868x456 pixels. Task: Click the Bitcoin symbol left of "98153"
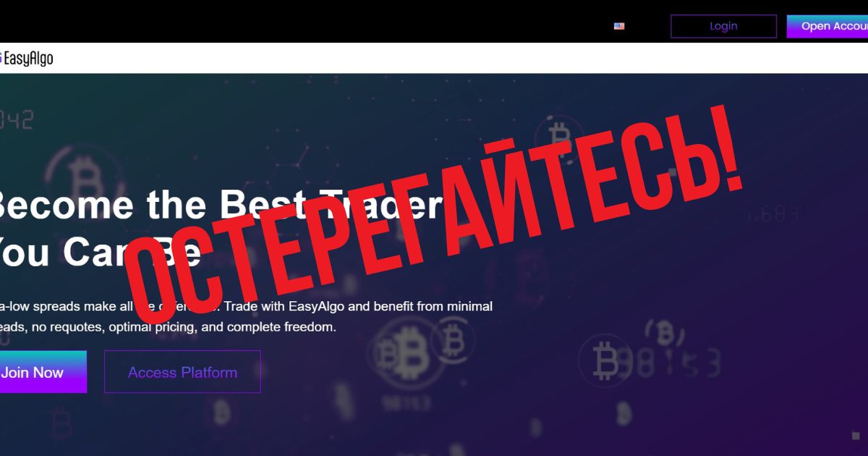point(603,360)
